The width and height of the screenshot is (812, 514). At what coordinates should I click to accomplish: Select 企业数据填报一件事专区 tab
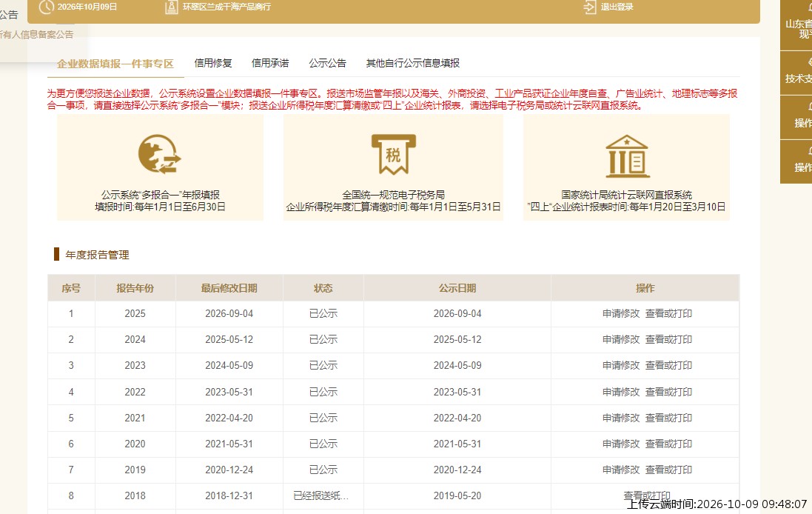[115, 64]
